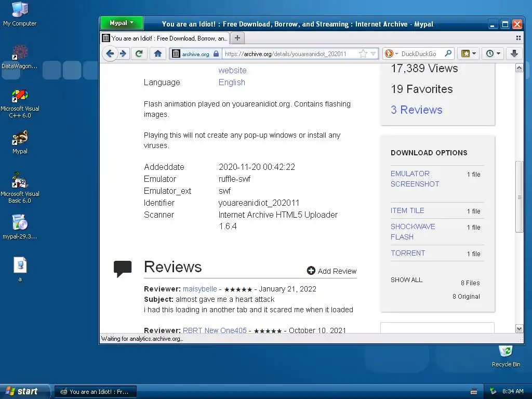Download the ITEM TILE file
The image size is (532, 399).
407,210
